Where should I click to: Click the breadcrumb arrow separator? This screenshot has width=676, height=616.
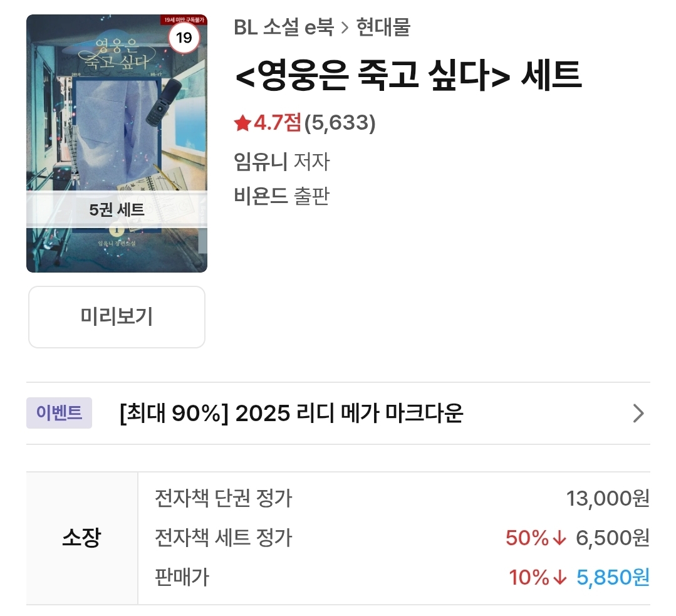pyautogui.click(x=345, y=28)
